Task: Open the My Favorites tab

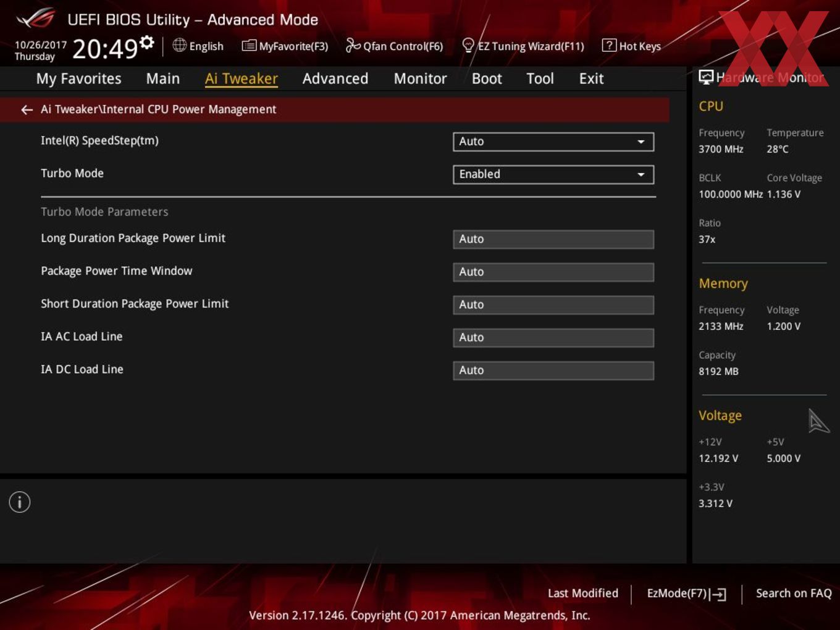Action: (78, 78)
